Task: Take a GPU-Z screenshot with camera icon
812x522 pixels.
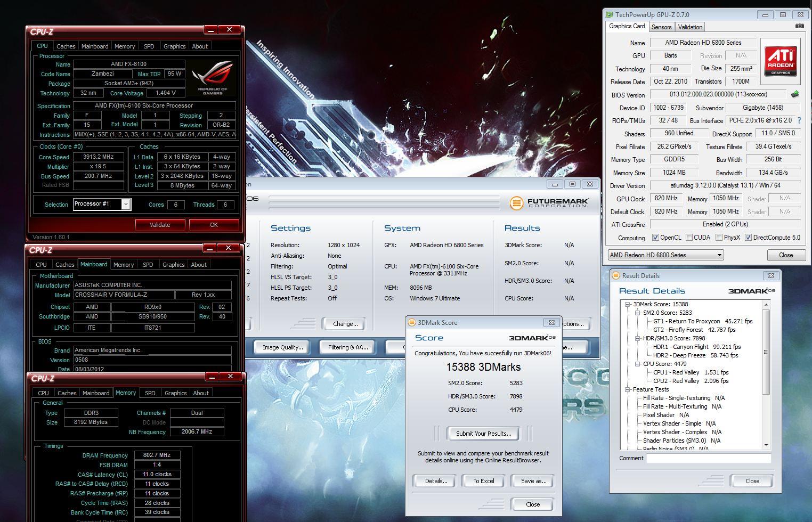Action: pos(799,26)
